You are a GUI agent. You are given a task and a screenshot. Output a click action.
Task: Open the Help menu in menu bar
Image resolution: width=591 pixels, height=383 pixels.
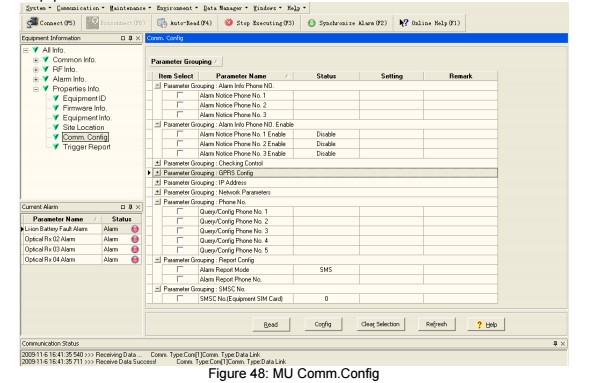[x=296, y=8]
